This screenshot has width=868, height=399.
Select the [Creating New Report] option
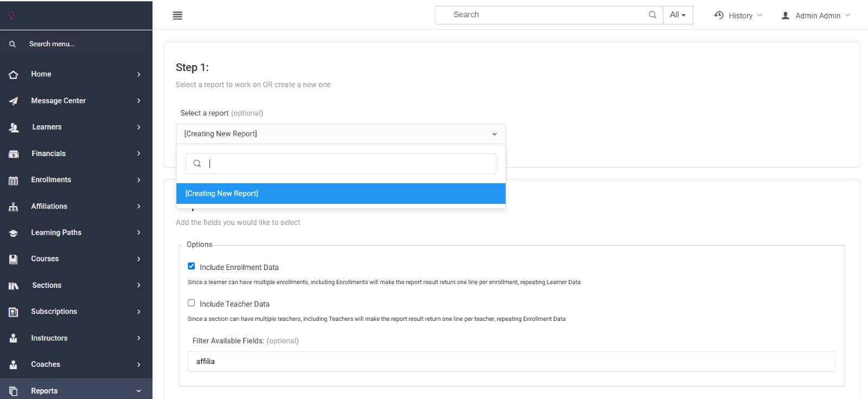coord(341,194)
